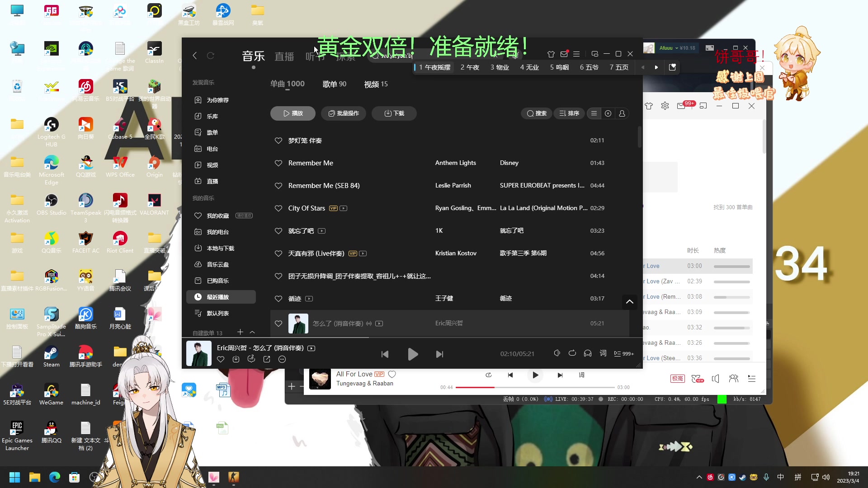Switch to list view icon
The image size is (868, 488).
(x=594, y=113)
